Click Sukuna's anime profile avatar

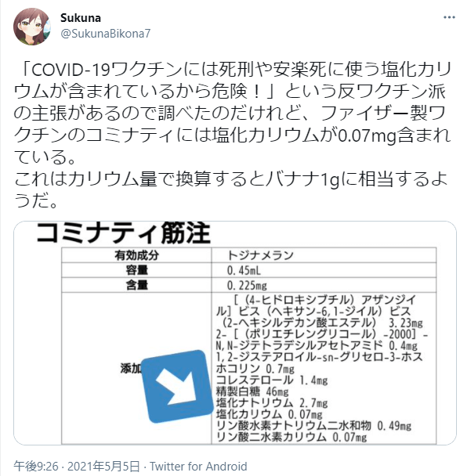32,27
